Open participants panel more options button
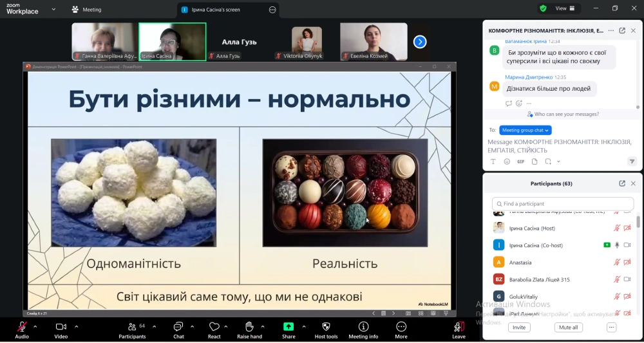 (x=612, y=328)
